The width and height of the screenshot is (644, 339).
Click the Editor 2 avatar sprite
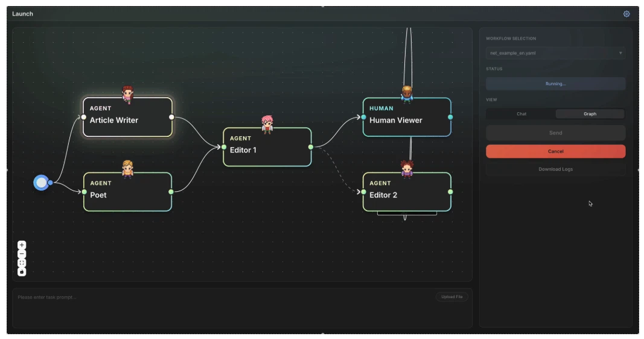click(407, 169)
